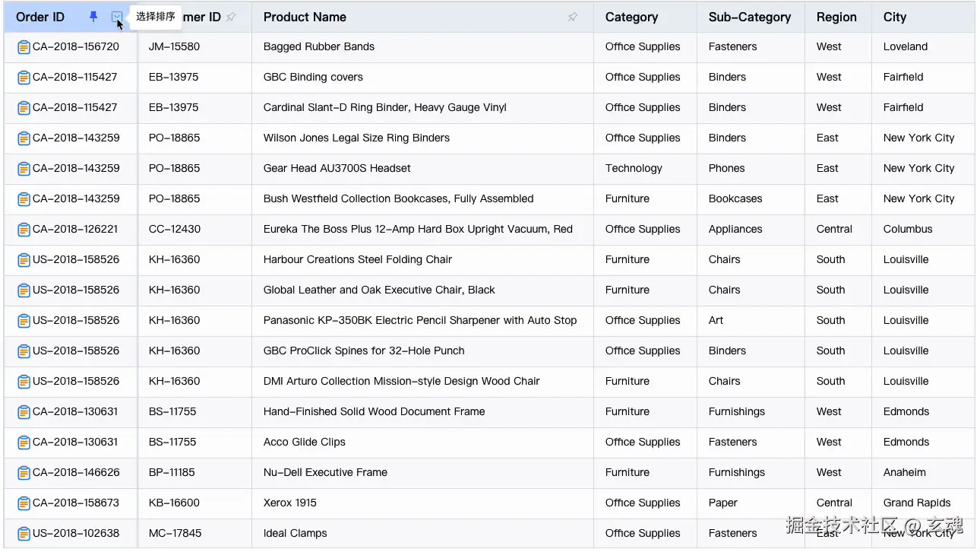This screenshot has height=552, width=980.
Task: Pin the Customer ID column
Action: (x=232, y=17)
